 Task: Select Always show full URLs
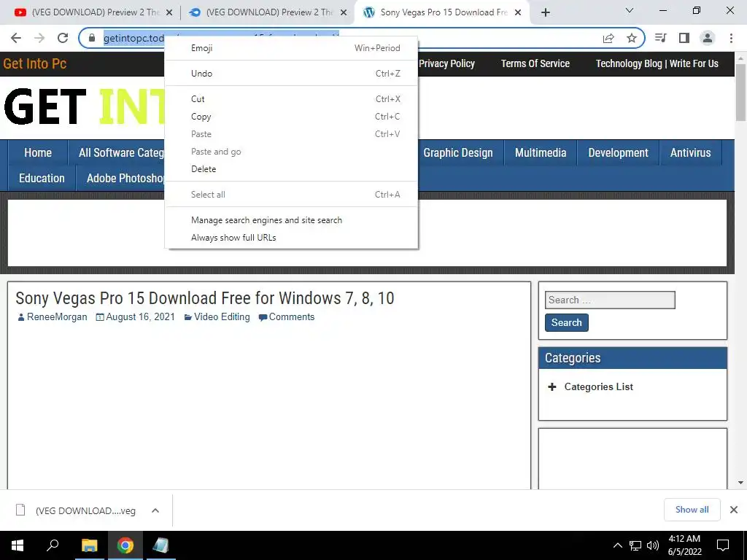point(291,238)
